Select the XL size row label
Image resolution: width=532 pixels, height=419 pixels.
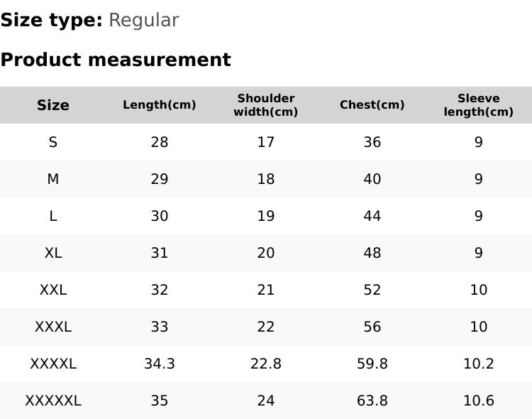53,253
